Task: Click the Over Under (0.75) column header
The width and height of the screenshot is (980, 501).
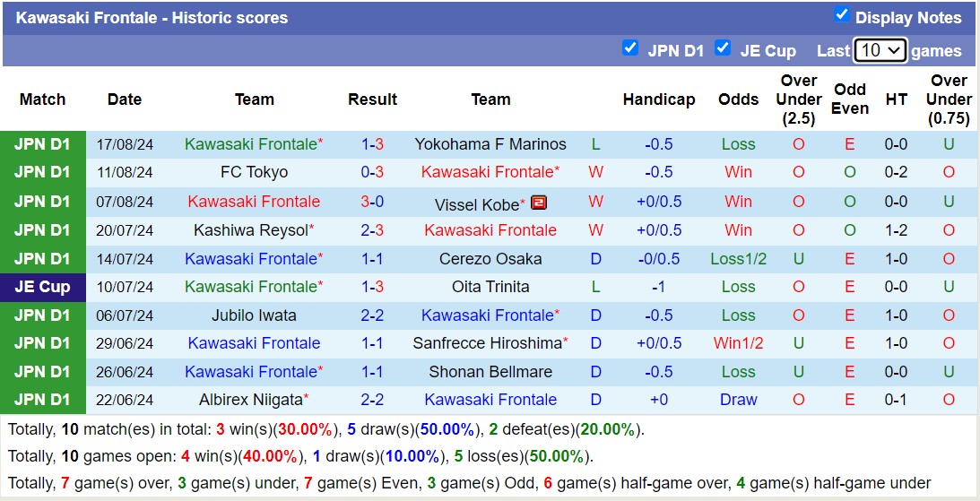Action: (949, 99)
